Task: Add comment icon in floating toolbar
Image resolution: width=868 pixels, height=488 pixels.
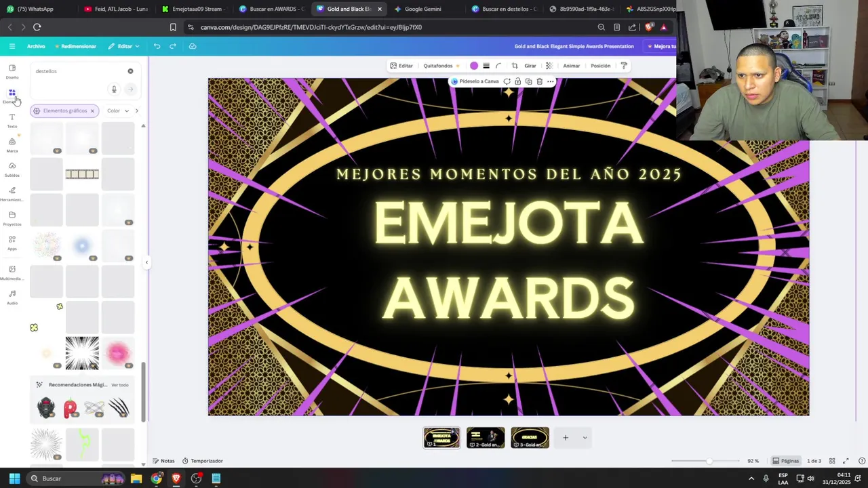Action: 507,81
